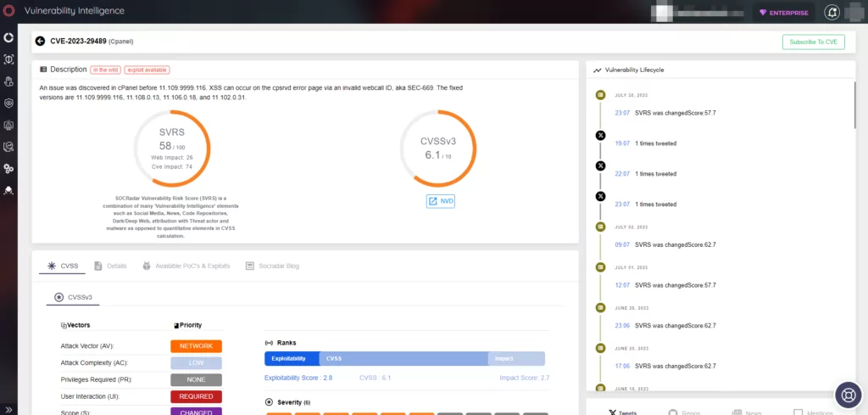Click the LOW attack complexity badge
This screenshot has height=415, width=868.
(x=196, y=363)
